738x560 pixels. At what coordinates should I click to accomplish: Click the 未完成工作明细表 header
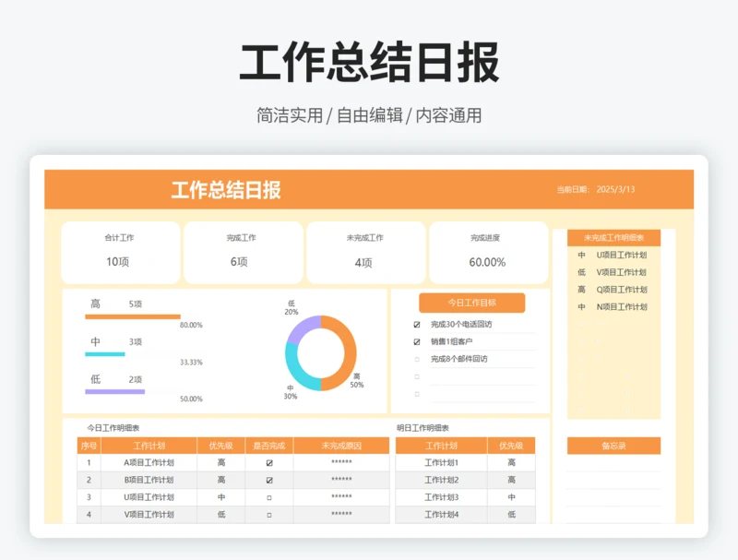[x=613, y=238]
